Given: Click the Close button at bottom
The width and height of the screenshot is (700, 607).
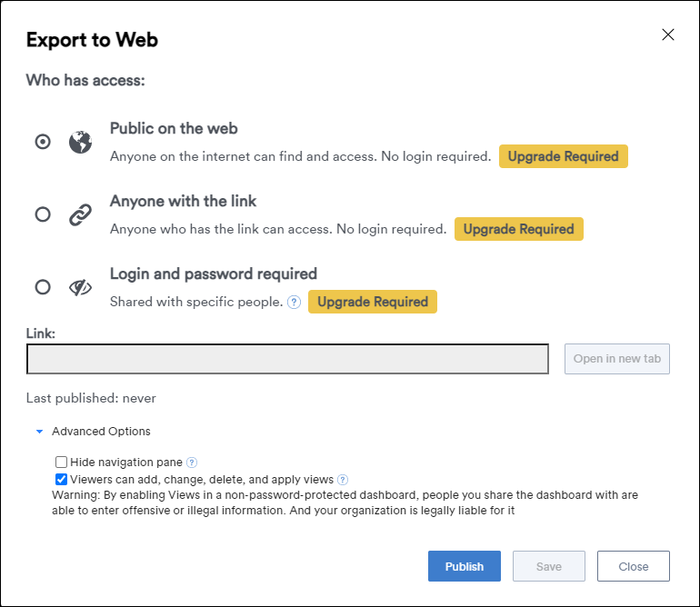Looking at the screenshot, I should pos(634,566).
